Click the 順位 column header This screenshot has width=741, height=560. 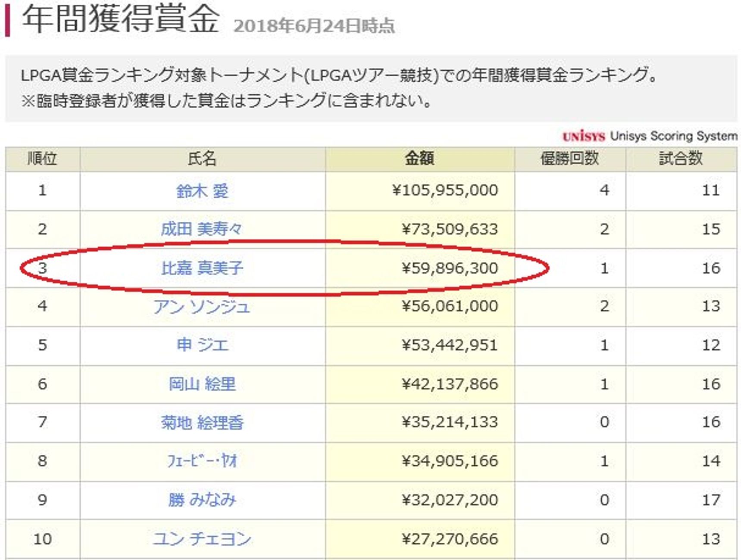point(42,159)
